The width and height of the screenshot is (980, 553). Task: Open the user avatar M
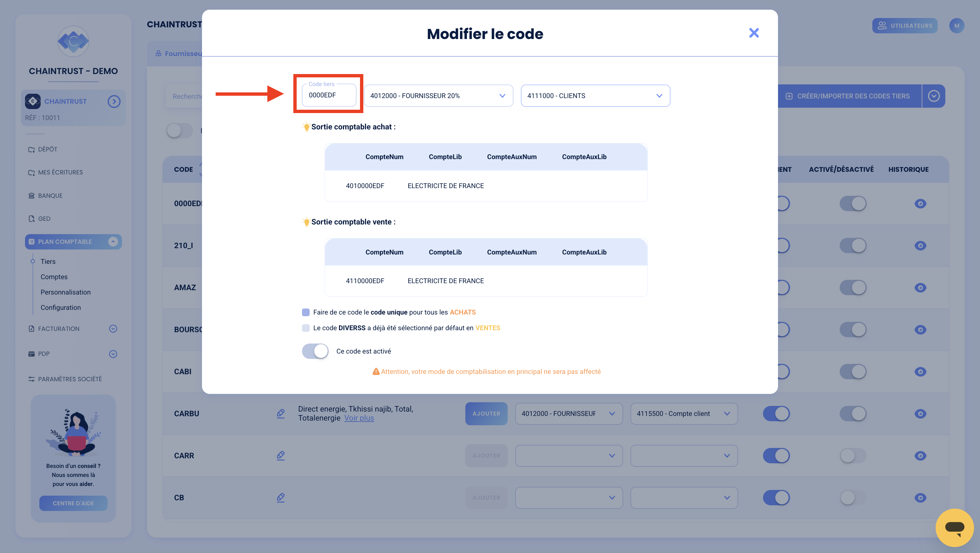click(x=956, y=25)
